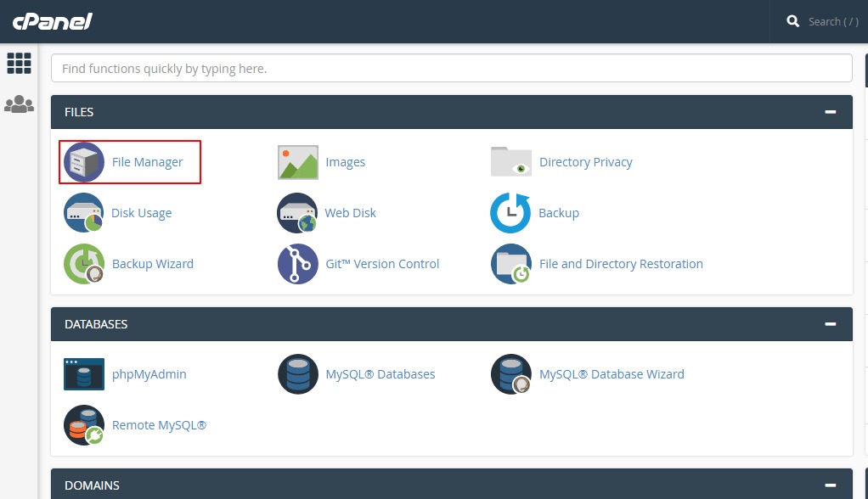Open Git Version Control link
Viewport: 868px width, 499px height.
pos(382,264)
